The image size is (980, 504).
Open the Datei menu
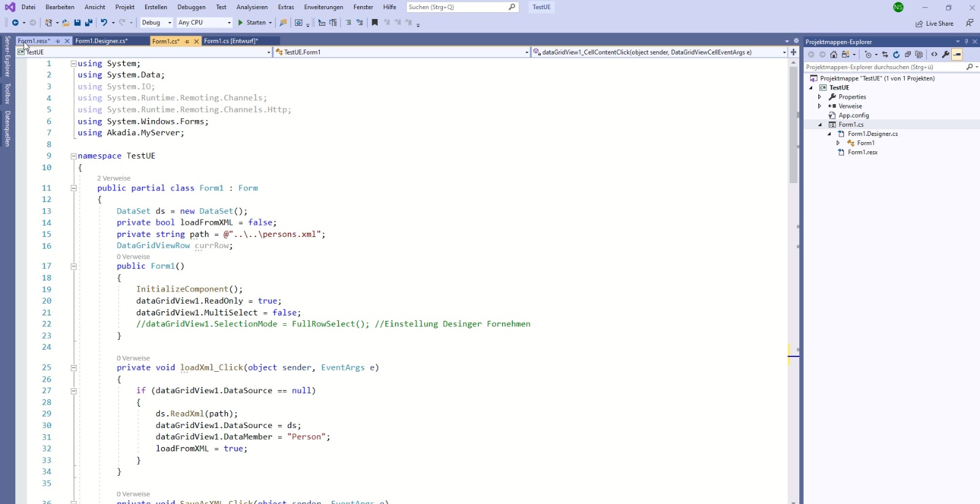point(28,7)
